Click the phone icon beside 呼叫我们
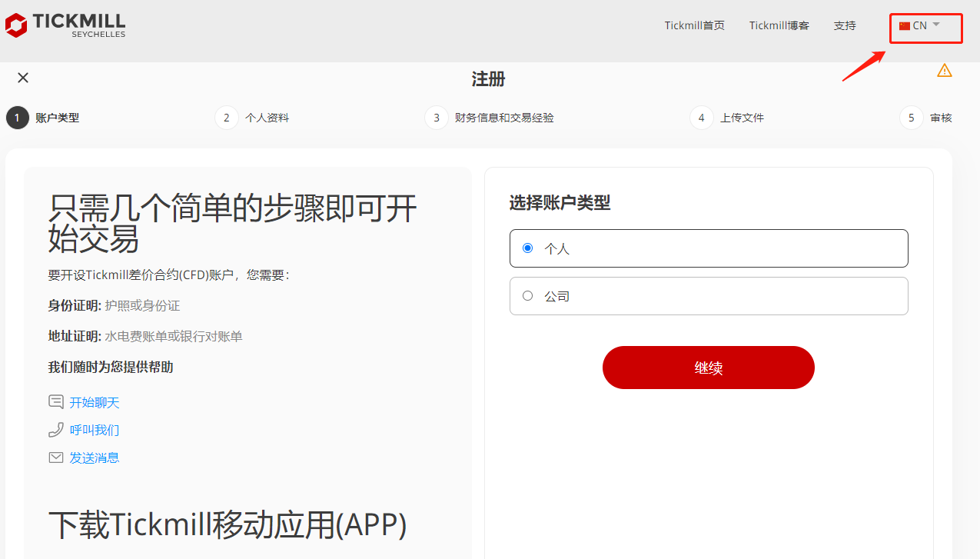Screen dimensions: 980x559 coord(56,430)
